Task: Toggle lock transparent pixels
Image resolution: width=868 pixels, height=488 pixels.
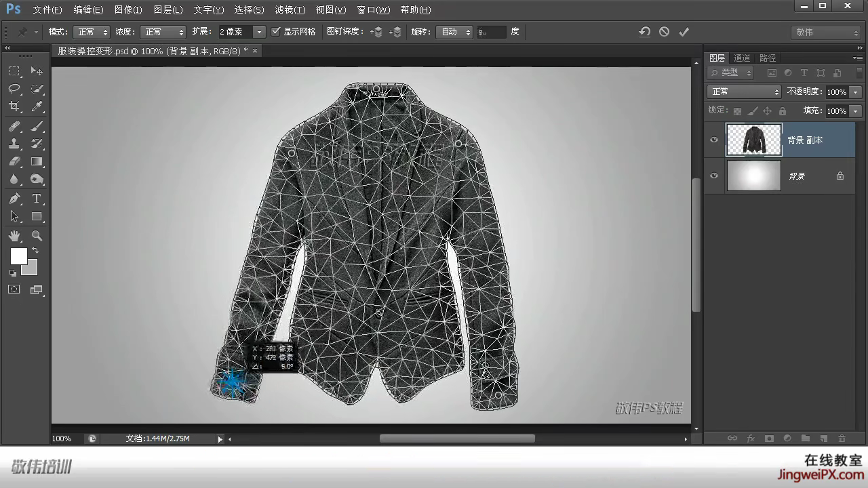Action: pyautogui.click(x=737, y=111)
